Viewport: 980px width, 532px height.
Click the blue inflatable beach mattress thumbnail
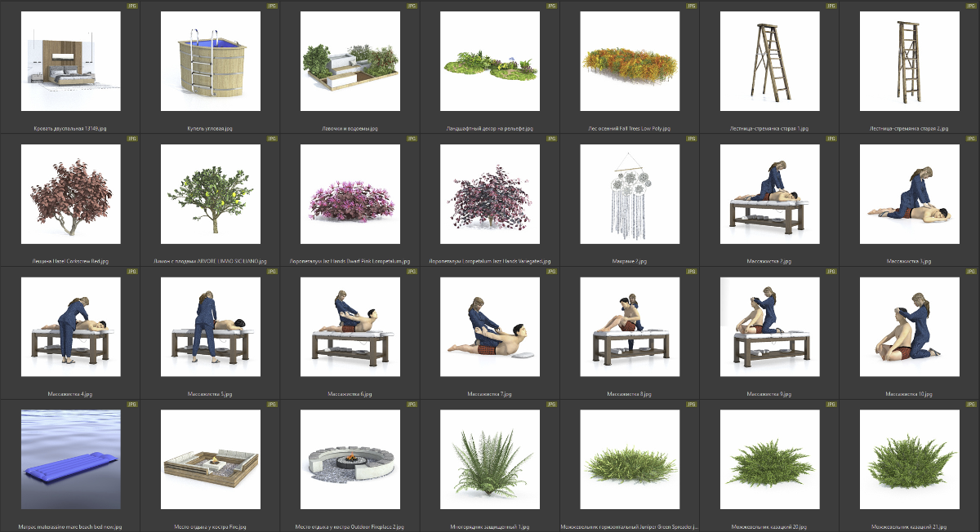coord(70,459)
